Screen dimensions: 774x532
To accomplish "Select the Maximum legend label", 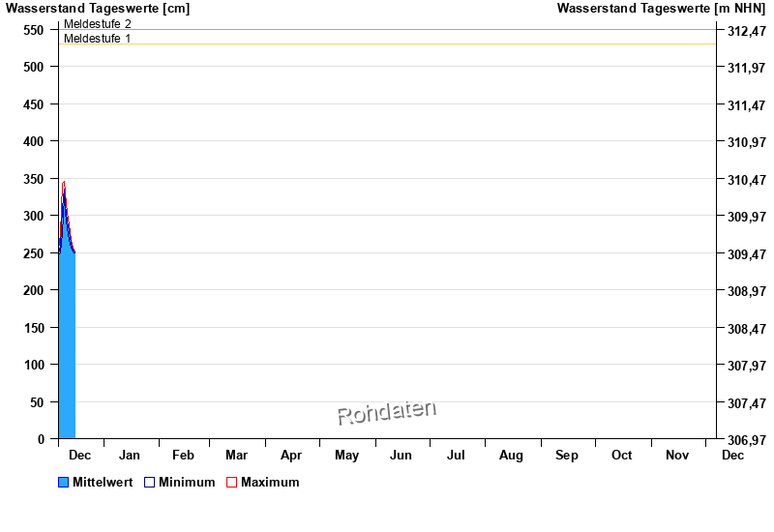I will 270,483.
